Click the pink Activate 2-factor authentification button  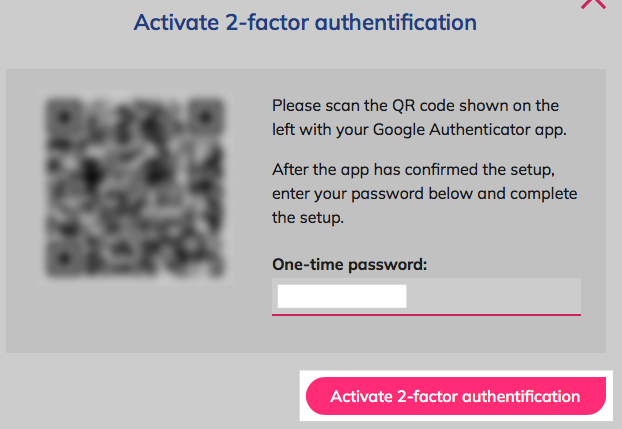tap(456, 396)
